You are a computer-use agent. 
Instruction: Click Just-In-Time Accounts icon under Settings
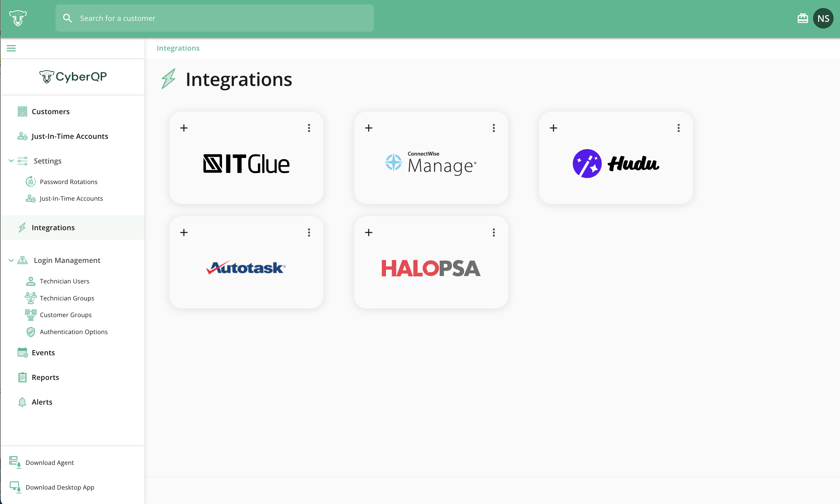tap(30, 198)
